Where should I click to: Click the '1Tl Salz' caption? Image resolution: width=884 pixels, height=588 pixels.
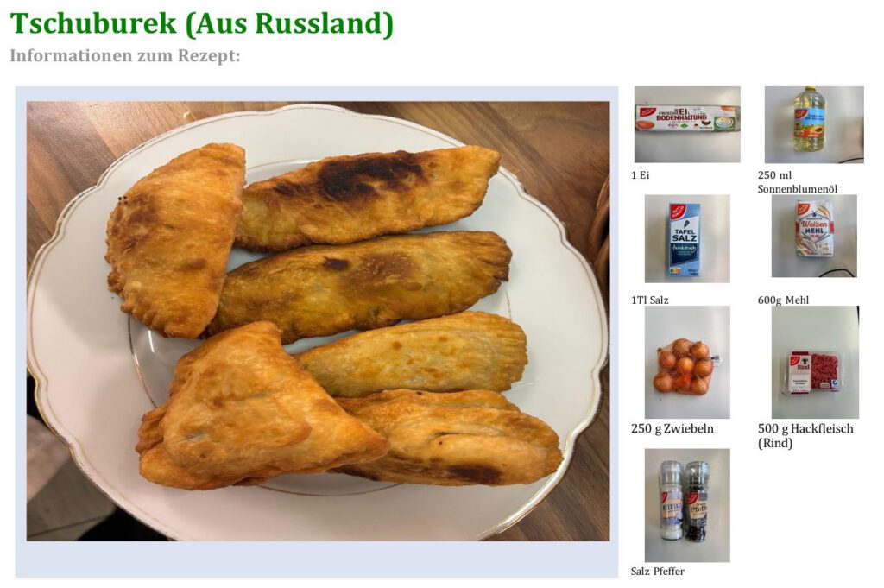(x=650, y=300)
